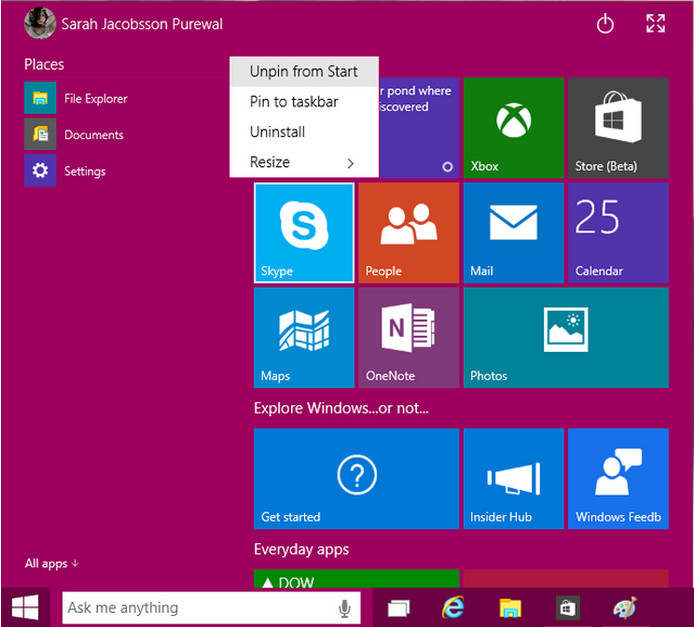The image size is (694, 627).
Task: Open the OneNote tile
Action: click(x=409, y=338)
